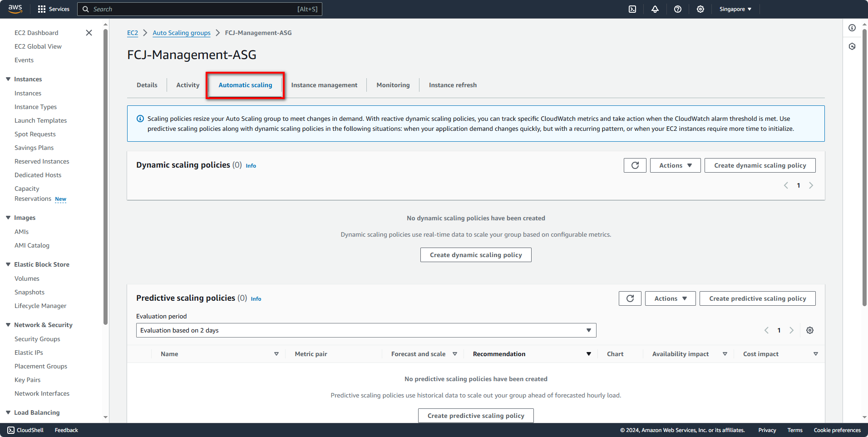Refresh the Dynamic scaling policies list

pos(635,165)
